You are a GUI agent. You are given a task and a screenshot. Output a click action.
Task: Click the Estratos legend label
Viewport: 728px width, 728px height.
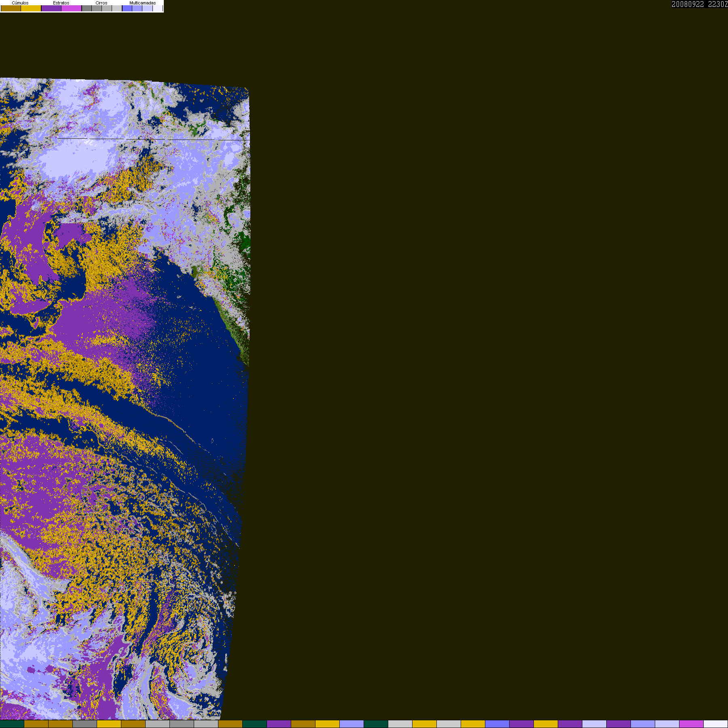coord(61,3)
